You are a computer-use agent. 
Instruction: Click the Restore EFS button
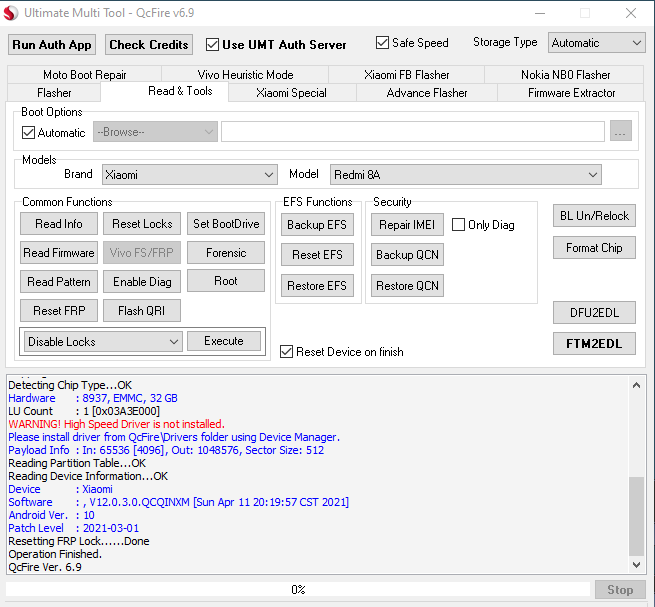pyautogui.click(x=317, y=286)
